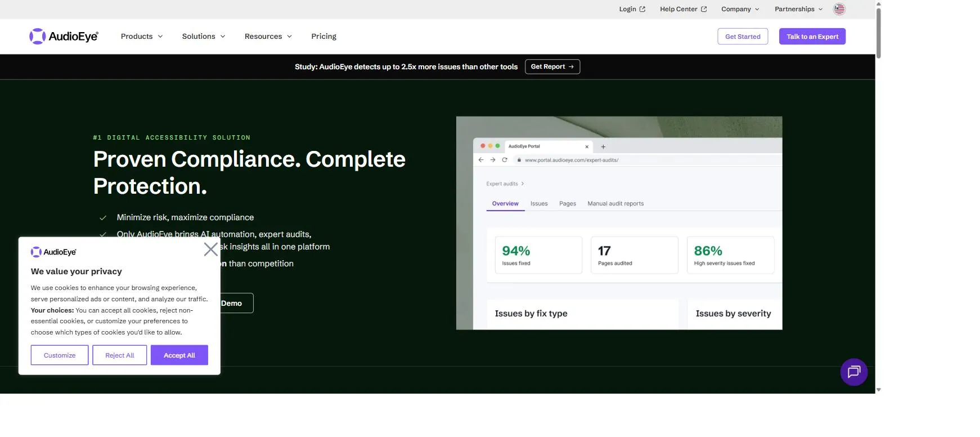Click the scrollbar down arrow
This screenshot has height=437, width=980.
tap(879, 390)
